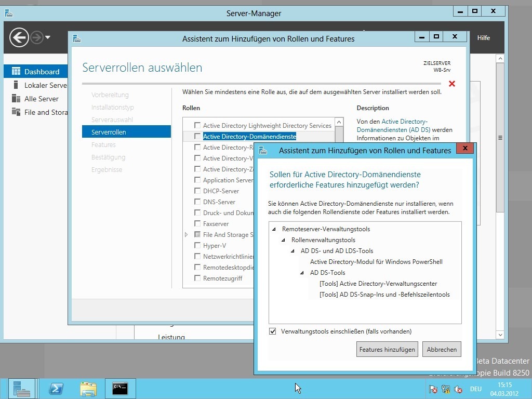Click the Action Center flag tray icon

(433, 390)
